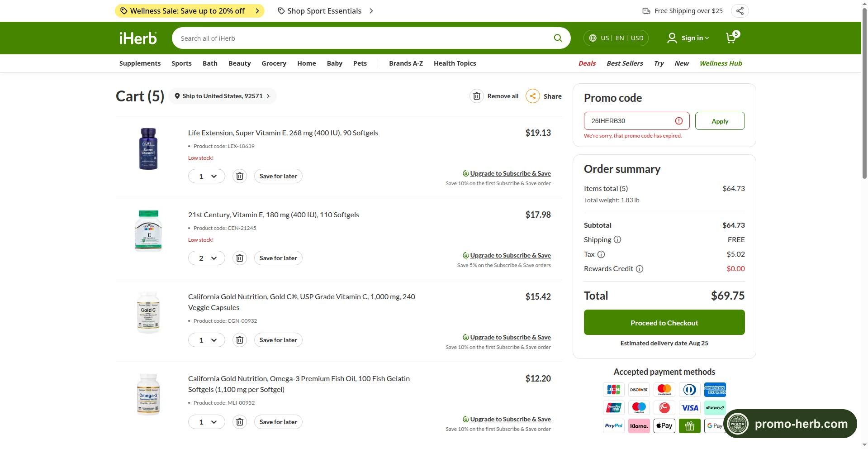Delete Omega-3 Premium Fish Oil item
868x449 pixels.
point(240,422)
